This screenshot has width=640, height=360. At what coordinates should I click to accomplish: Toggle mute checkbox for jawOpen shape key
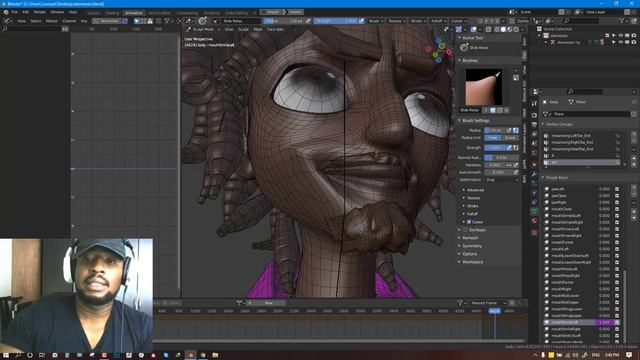point(617,196)
